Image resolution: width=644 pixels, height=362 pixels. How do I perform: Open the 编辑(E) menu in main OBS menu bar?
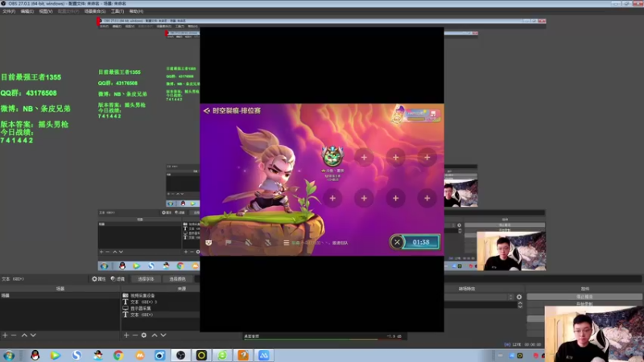click(27, 11)
